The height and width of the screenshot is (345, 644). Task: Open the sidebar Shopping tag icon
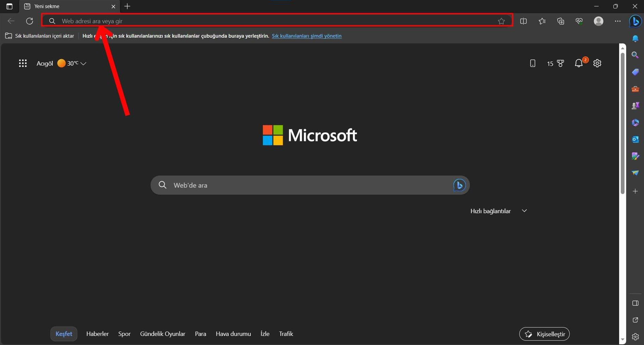pos(635,72)
